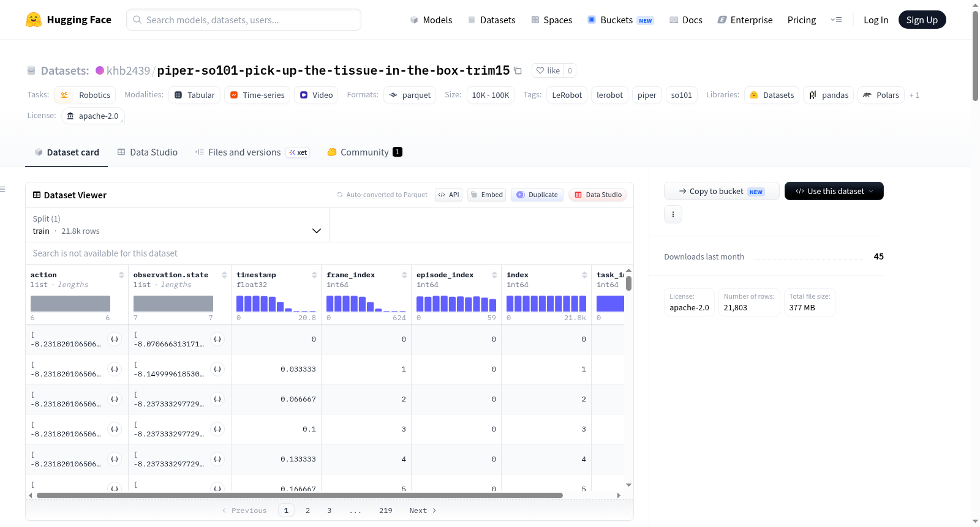The height and width of the screenshot is (527, 980).
Task: Switch to the Data Studio tab
Action: pos(148,152)
